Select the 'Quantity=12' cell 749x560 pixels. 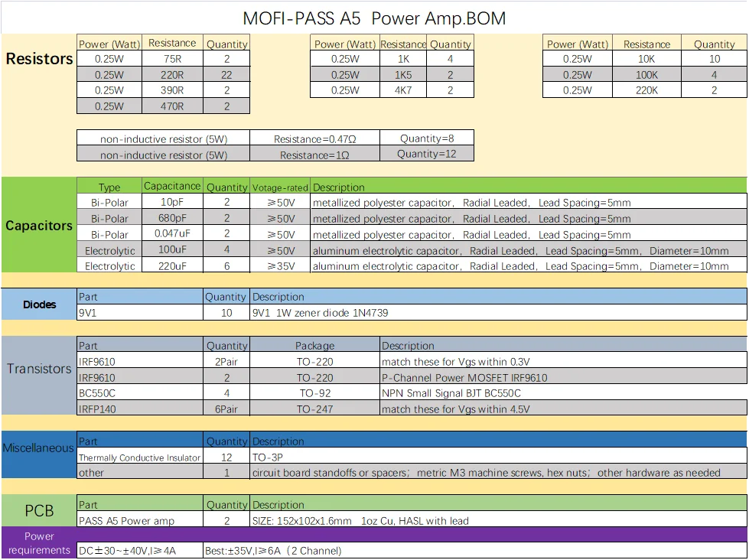pyautogui.click(x=427, y=154)
